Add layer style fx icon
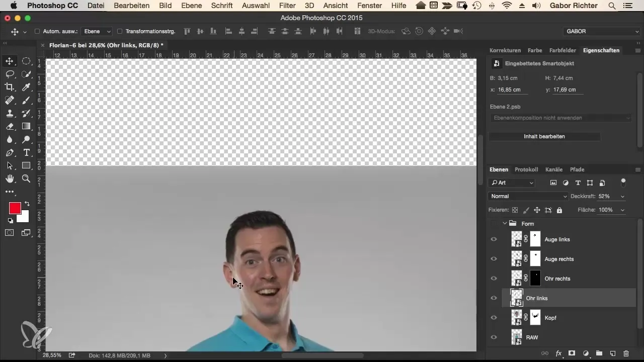This screenshot has height=362, width=644. tap(558, 354)
